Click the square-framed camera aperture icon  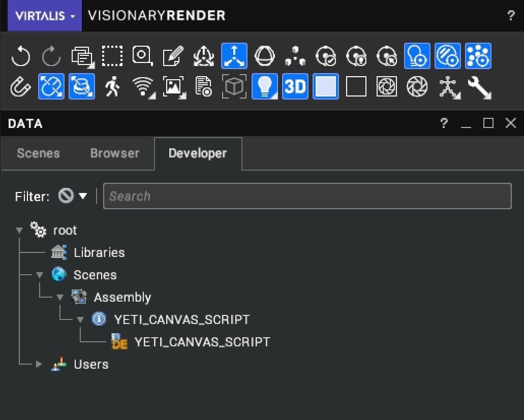(387, 86)
